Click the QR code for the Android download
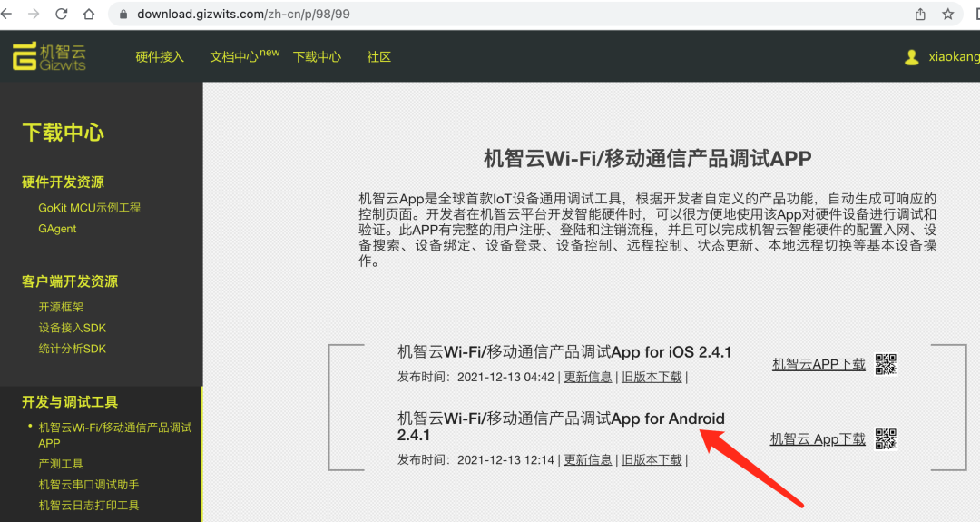 pyautogui.click(x=886, y=438)
